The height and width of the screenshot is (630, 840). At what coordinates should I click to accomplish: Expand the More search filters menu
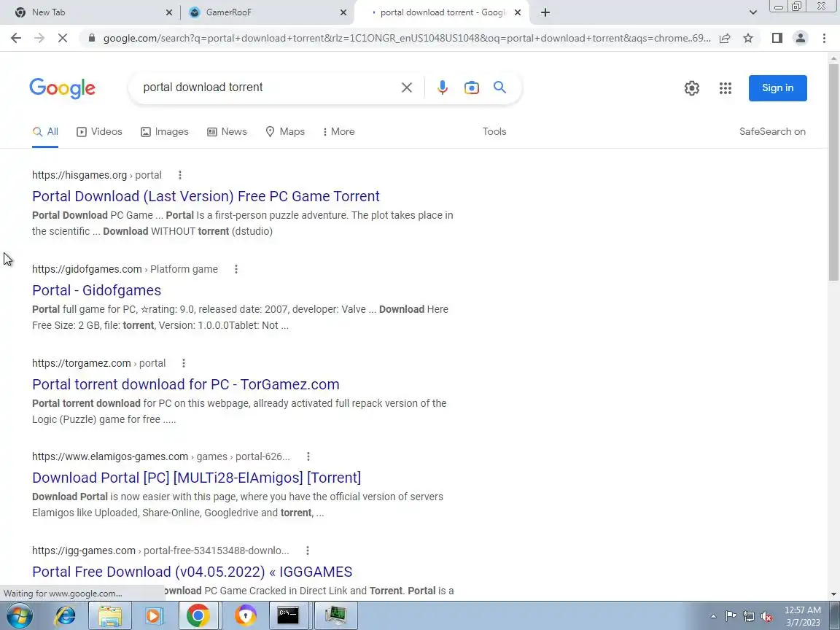[x=338, y=132]
